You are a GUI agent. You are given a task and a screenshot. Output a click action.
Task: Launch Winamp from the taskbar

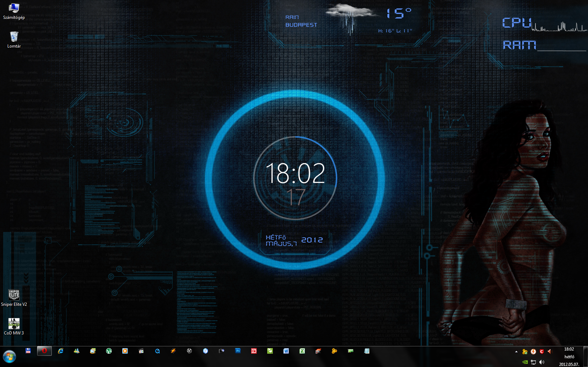point(173,351)
